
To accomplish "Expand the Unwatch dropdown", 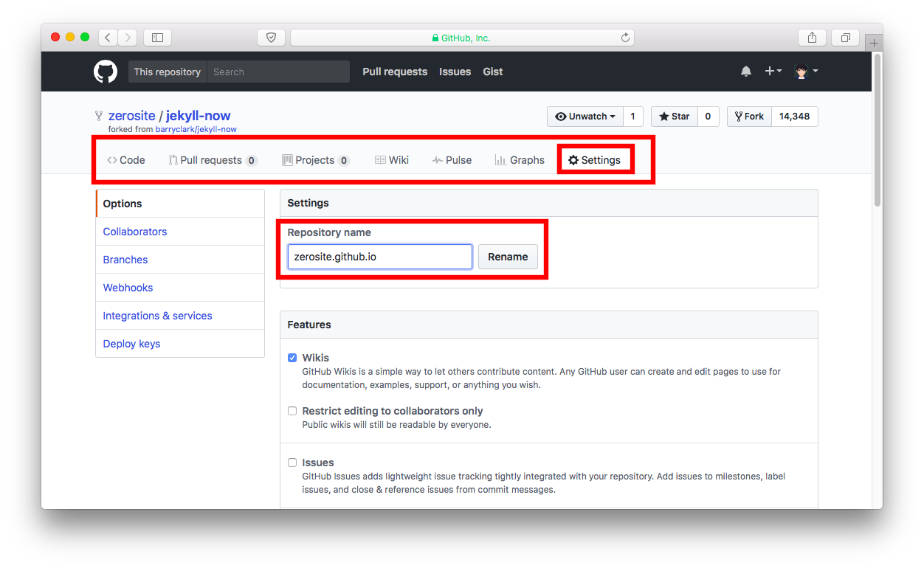I will (x=585, y=117).
